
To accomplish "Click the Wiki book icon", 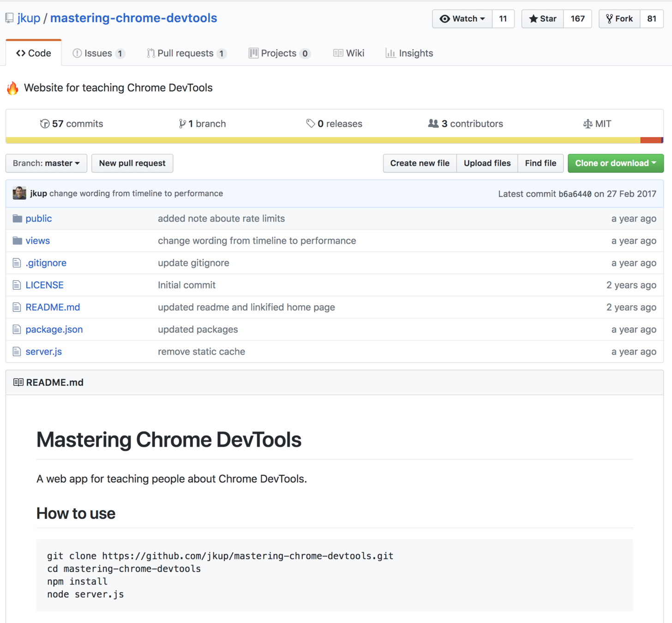I will coord(338,53).
